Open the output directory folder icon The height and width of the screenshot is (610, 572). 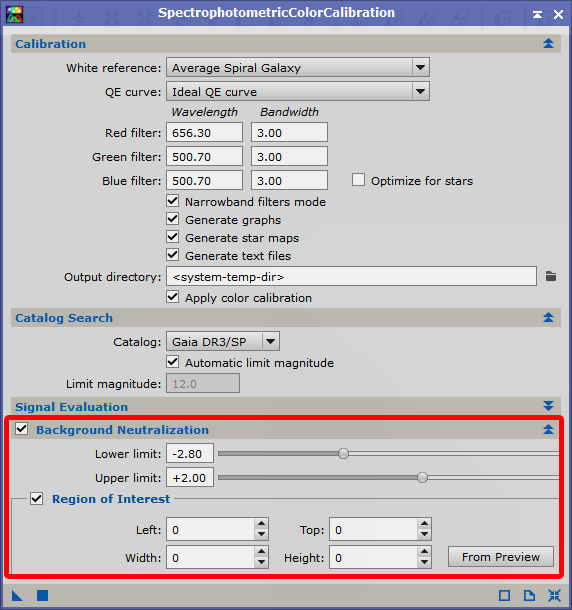coord(551,276)
